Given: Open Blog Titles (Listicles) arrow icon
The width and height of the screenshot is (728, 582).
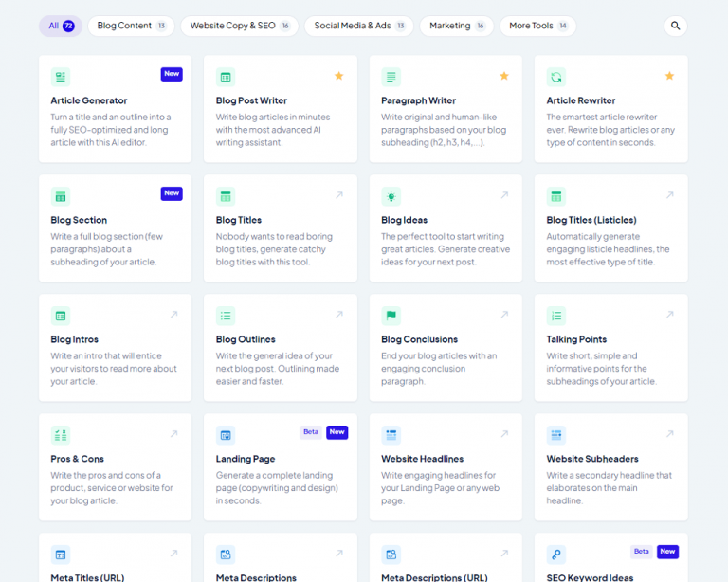Looking at the screenshot, I should point(670,195).
